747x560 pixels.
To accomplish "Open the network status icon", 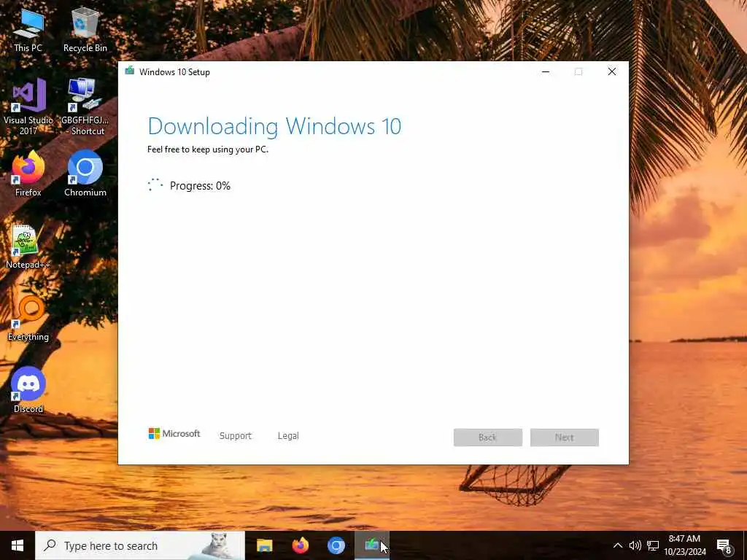I will click(x=653, y=545).
